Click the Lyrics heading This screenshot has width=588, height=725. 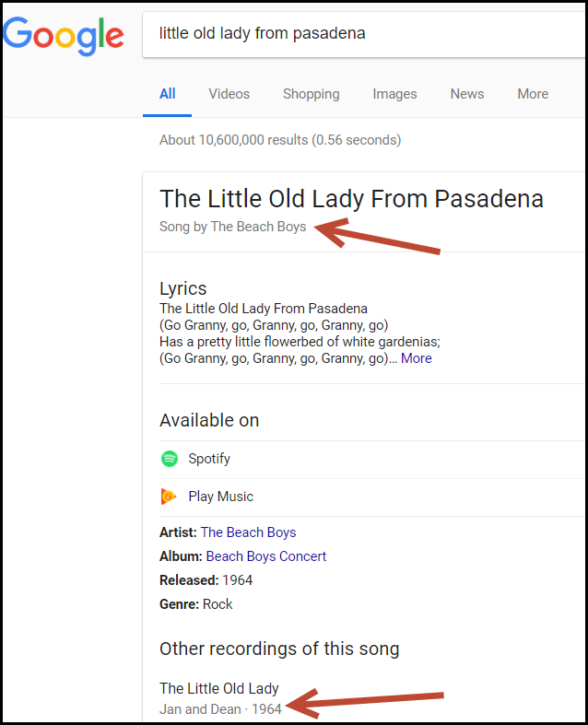[182, 288]
